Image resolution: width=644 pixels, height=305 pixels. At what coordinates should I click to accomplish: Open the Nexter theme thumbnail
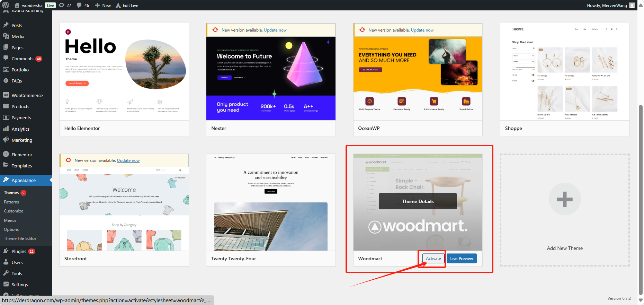271,78
